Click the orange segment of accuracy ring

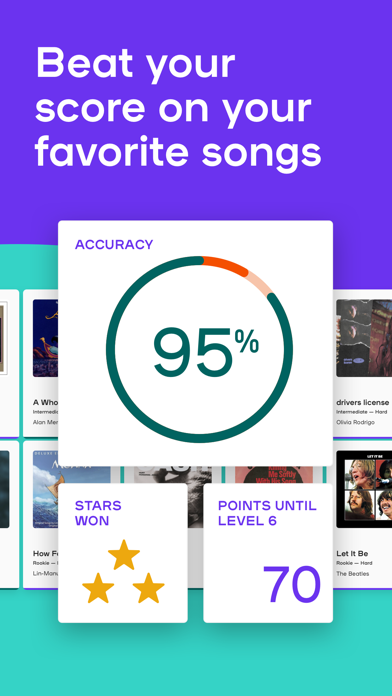click(x=227, y=264)
